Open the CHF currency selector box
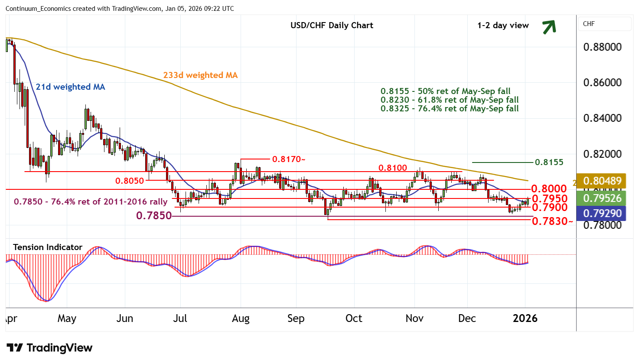639x364 pixels. pos(604,24)
